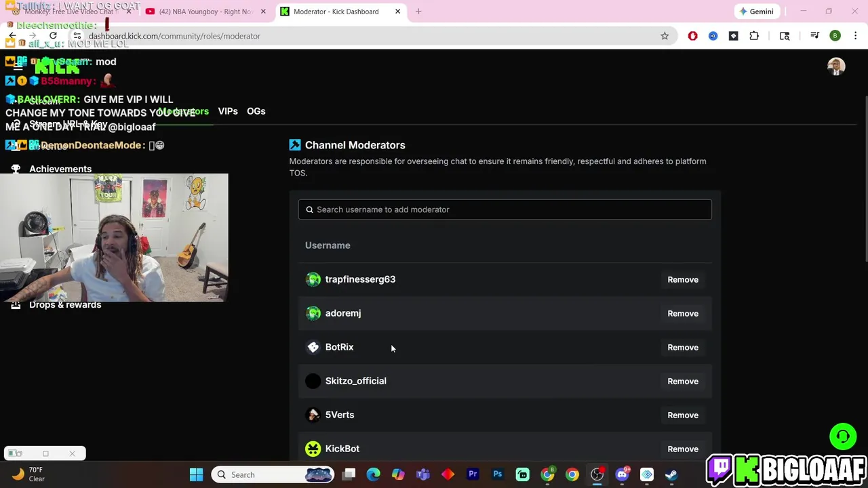Click the adoremj username
The height and width of the screenshot is (488, 868).
tap(343, 313)
